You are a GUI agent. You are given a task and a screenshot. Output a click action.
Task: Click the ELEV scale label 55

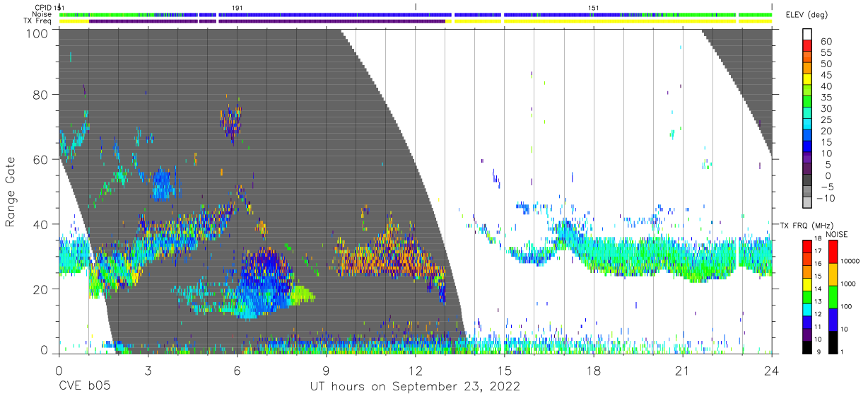pyautogui.click(x=825, y=52)
